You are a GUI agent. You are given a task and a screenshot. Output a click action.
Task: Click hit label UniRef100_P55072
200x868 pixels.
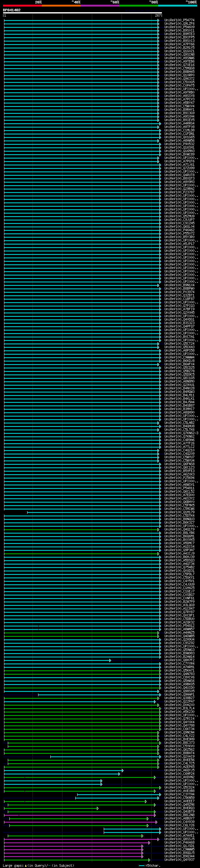point(179,233)
